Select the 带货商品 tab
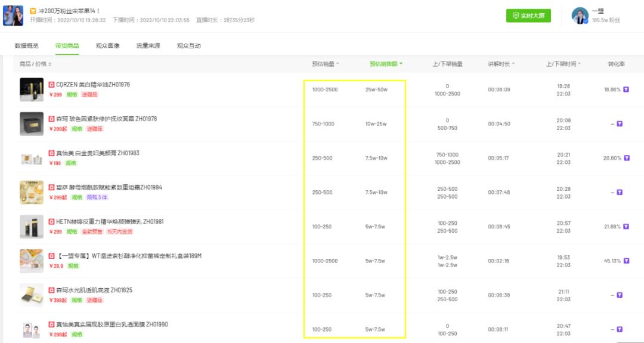This screenshot has height=343, width=644. [67, 46]
